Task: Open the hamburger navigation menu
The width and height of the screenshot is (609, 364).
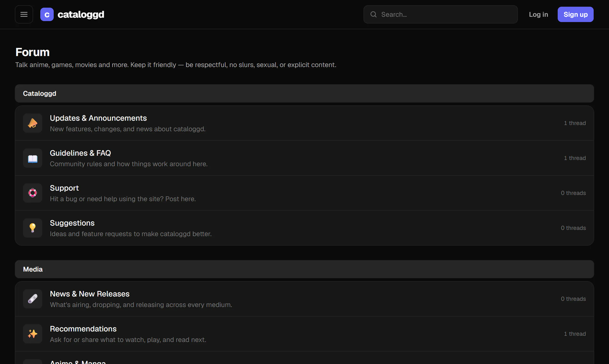Action: tap(24, 14)
